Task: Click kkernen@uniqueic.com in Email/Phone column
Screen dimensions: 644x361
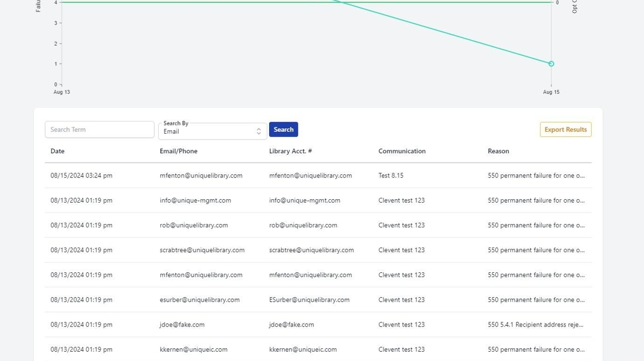Action: coord(193,349)
